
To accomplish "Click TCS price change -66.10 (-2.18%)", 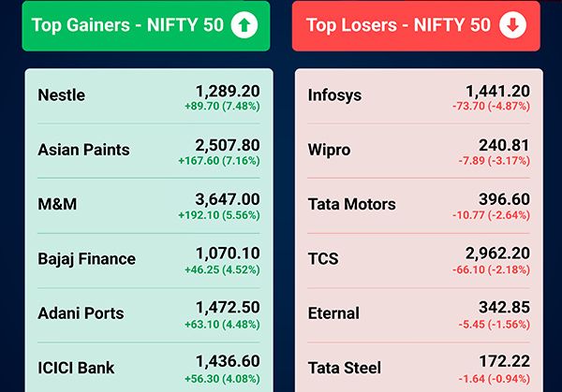I will pyautogui.click(x=486, y=269).
